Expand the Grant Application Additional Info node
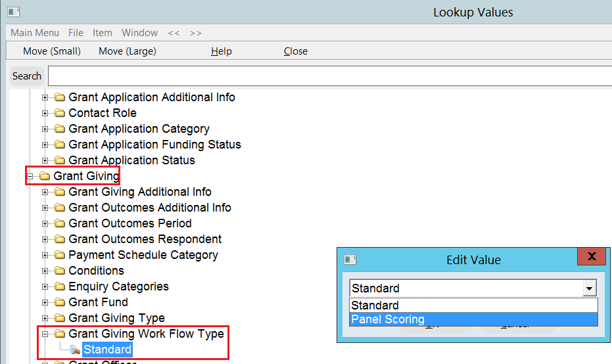The height and width of the screenshot is (364, 612). pyautogui.click(x=45, y=97)
